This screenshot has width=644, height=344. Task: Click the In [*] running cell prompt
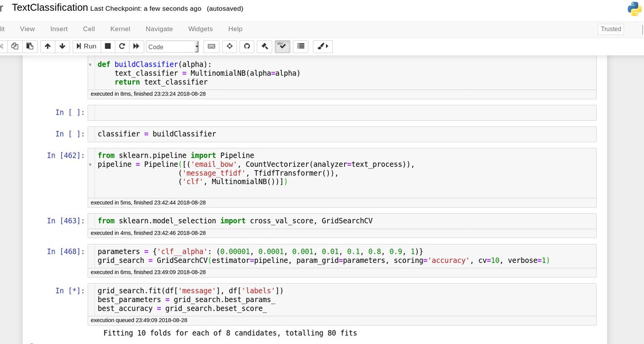coord(70,290)
